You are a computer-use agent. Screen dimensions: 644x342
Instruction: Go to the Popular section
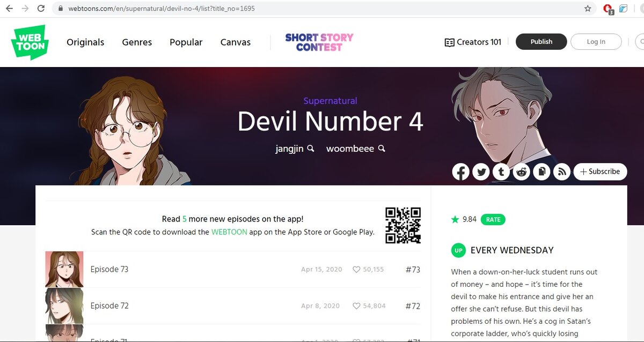tap(186, 42)
